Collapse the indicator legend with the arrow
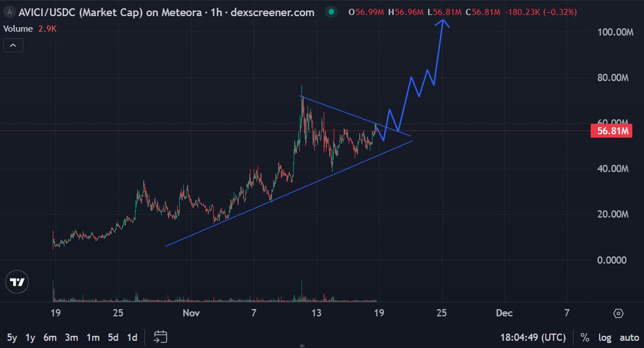644x348 pixels. tap(13, 45)
